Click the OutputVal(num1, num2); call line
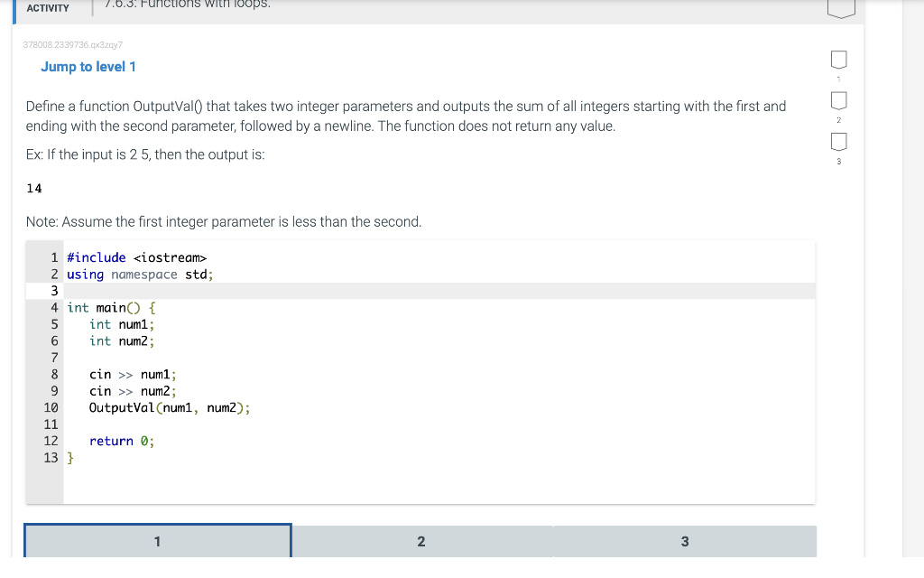The width and height of the screenshot is (924, 578). 170,407
